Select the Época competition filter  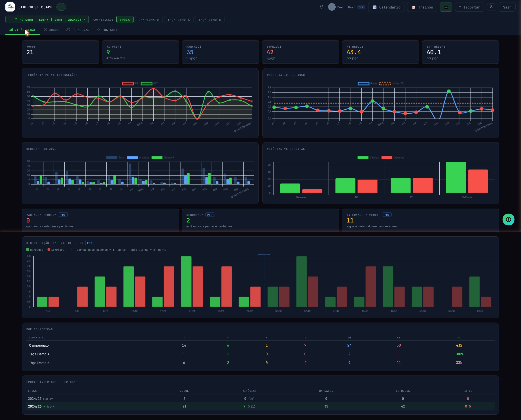point(125,20)
